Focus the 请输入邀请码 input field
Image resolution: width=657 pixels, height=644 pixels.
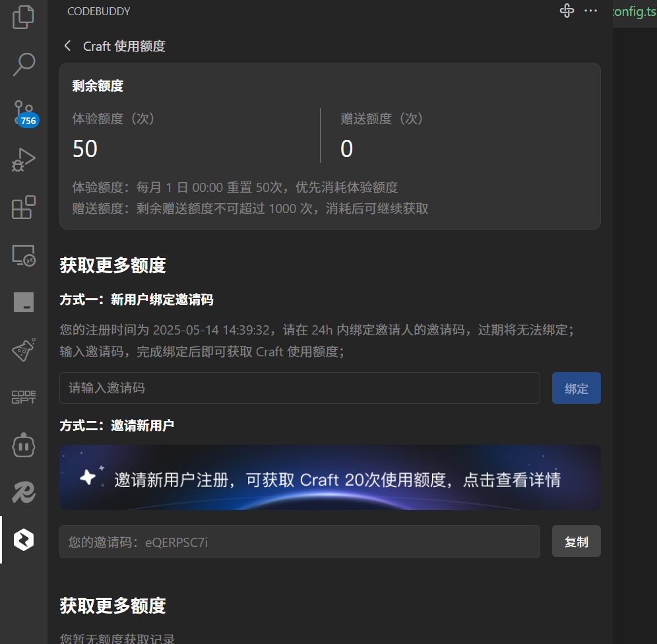[x=299, y=388]
